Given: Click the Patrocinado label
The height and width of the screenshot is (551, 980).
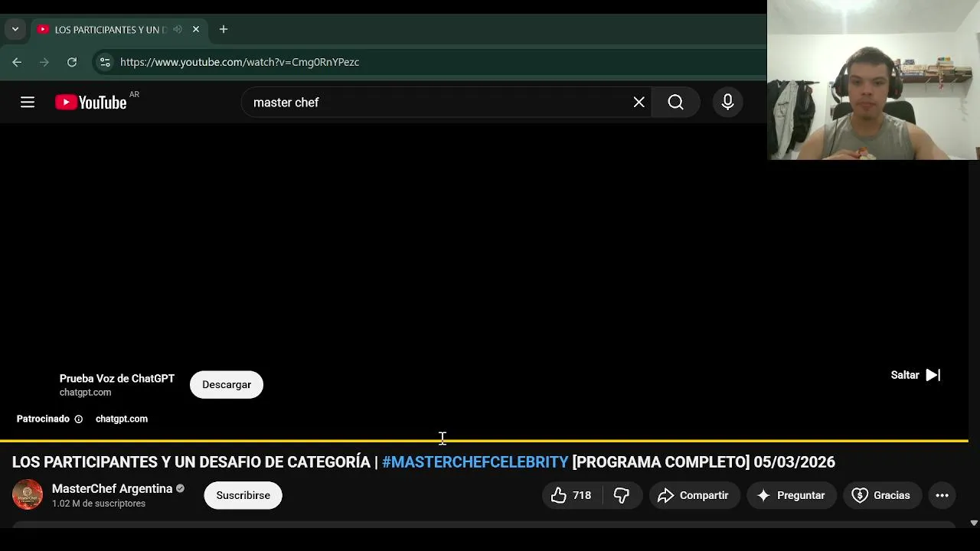Looking at the screenshot, I should (x=43, y=419).
